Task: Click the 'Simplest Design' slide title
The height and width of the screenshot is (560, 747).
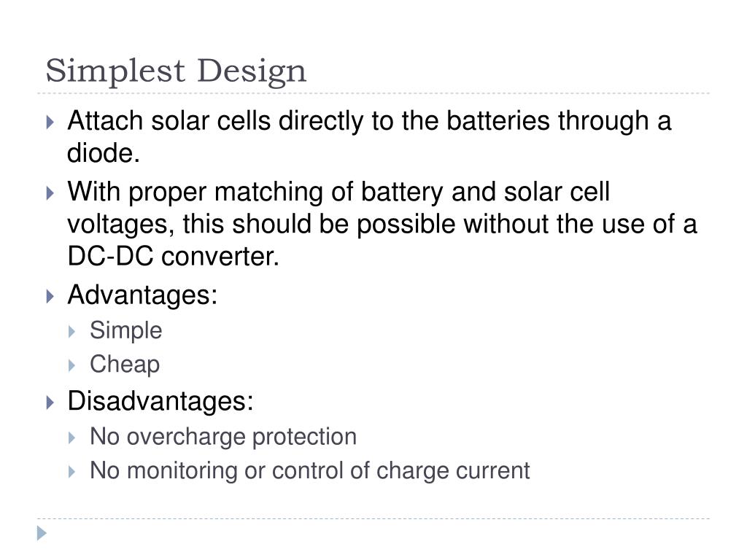Action: (x=176, y=71)
